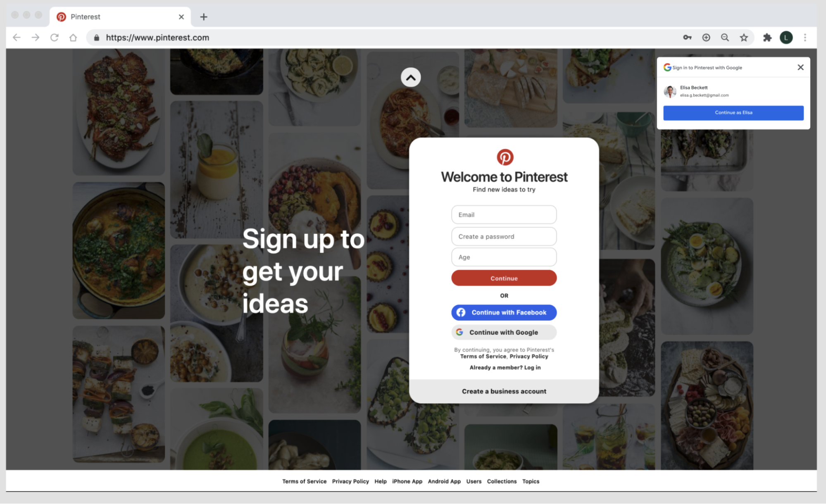Click the Privacy Policy link

click(350, 481)
